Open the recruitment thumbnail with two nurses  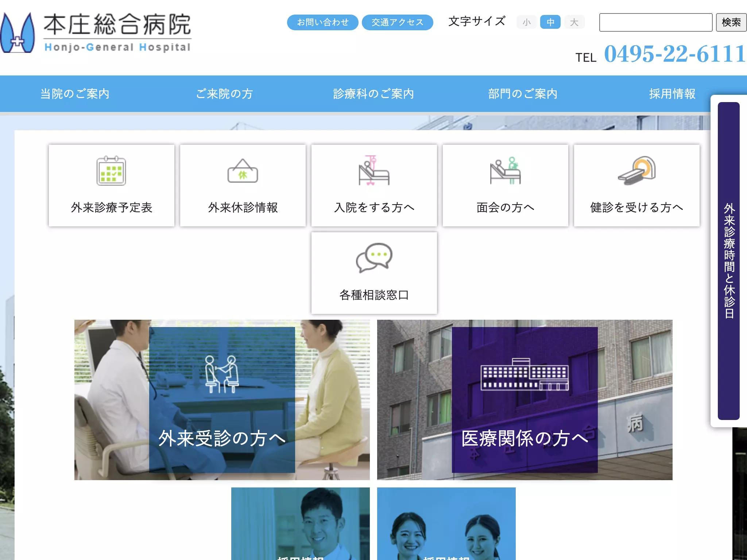[446, 524]
